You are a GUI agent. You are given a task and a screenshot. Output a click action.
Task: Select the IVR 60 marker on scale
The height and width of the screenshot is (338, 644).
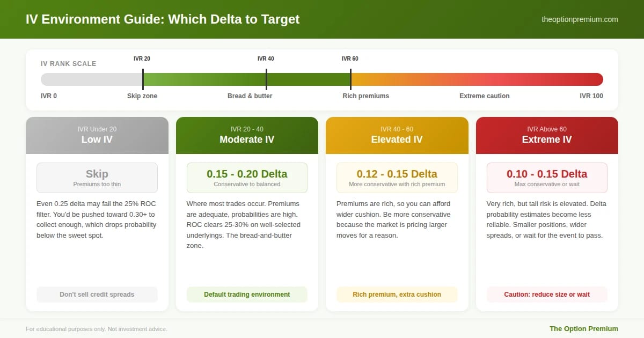click(x=350, y=79)
